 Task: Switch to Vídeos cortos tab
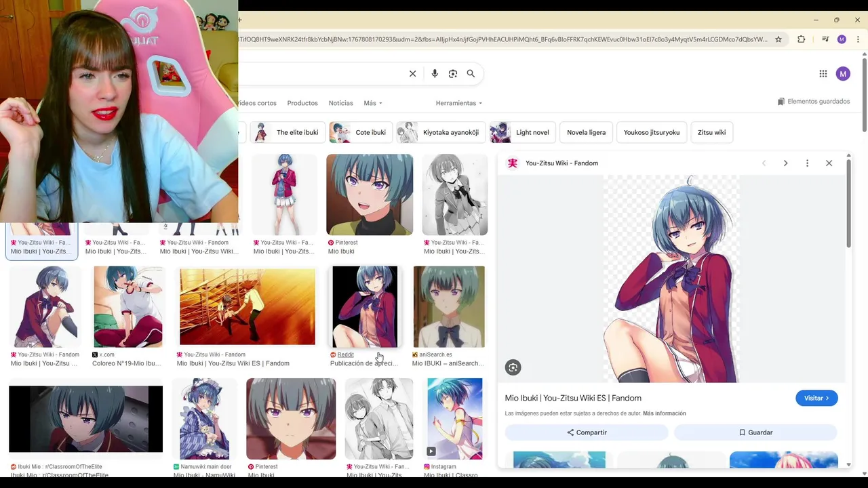257,103
